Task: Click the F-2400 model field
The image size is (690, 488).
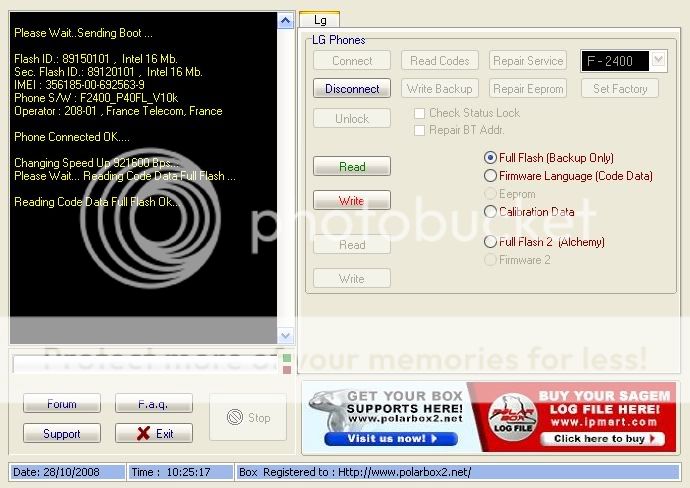Action: [x=615, y=61]
